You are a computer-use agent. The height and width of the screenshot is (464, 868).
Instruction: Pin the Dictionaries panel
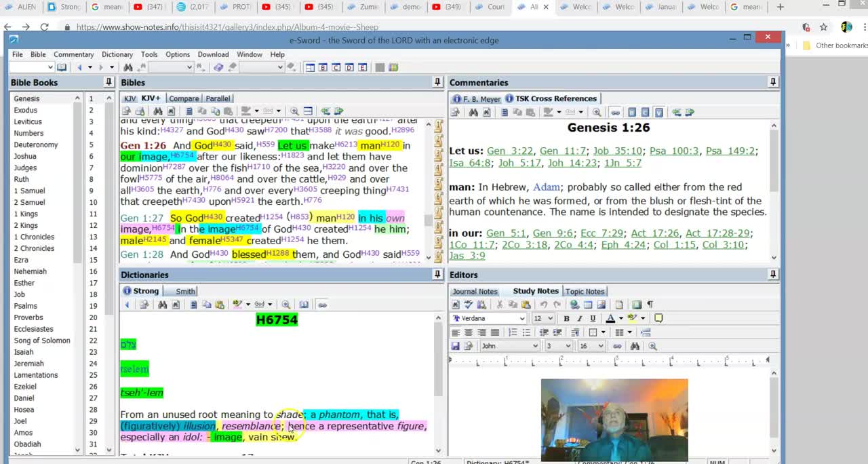pos(437,274)
